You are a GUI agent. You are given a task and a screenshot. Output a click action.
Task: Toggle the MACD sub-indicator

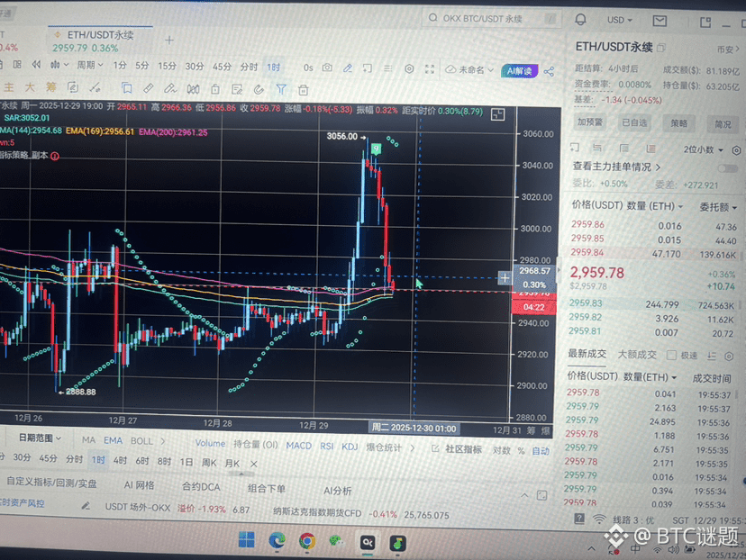click(x=299, y=446)
